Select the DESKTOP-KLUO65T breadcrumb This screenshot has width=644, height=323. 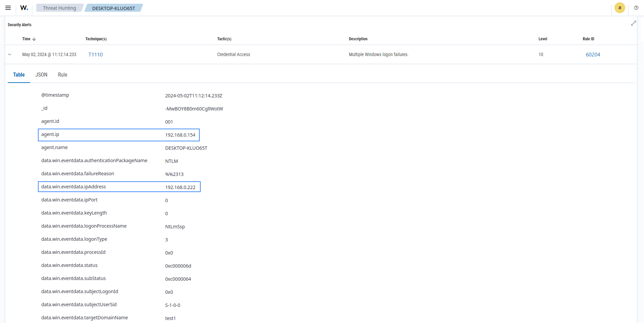(113, 8)
